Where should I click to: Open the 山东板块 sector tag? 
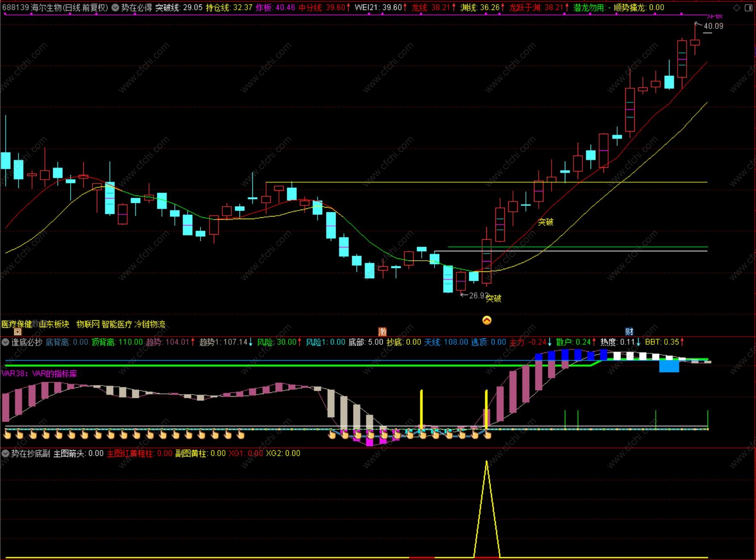click(x=54, y=324)
